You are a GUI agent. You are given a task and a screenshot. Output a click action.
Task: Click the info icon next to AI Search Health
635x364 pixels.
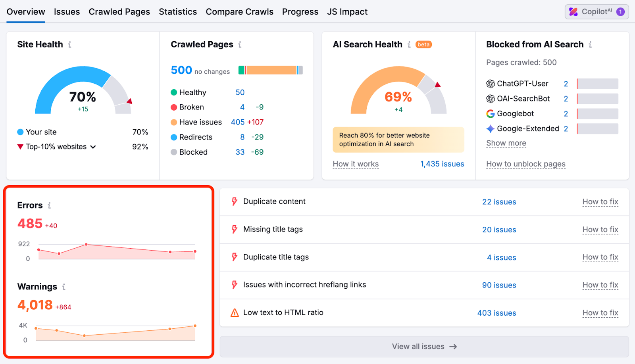pos(409,44)
